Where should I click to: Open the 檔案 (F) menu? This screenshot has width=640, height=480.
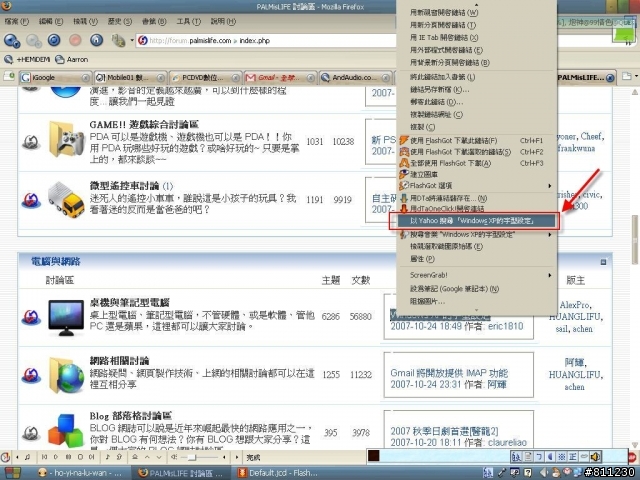point(16,21)
